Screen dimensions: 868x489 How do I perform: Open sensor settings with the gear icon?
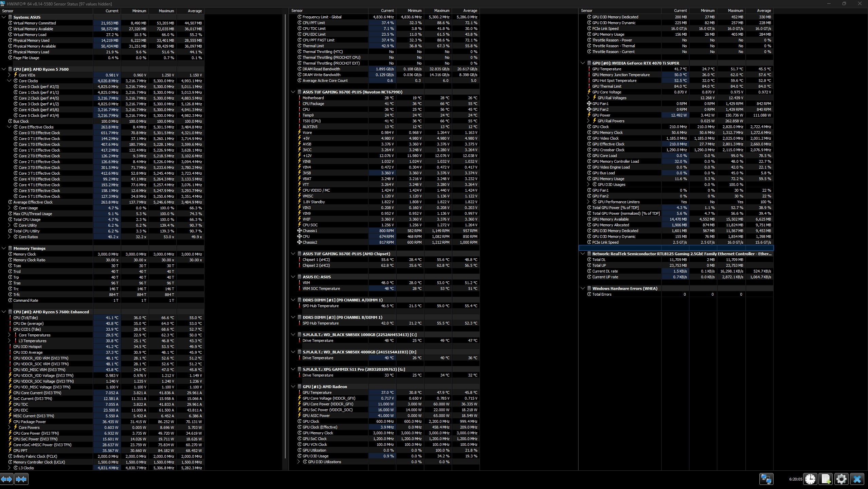pos(841,479)
